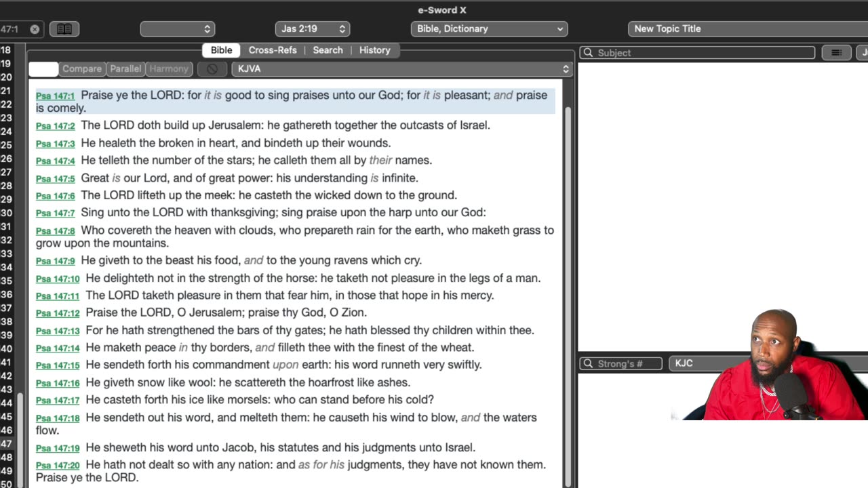Open the Psa 147:20 verse link

click(x=58, y=466)
